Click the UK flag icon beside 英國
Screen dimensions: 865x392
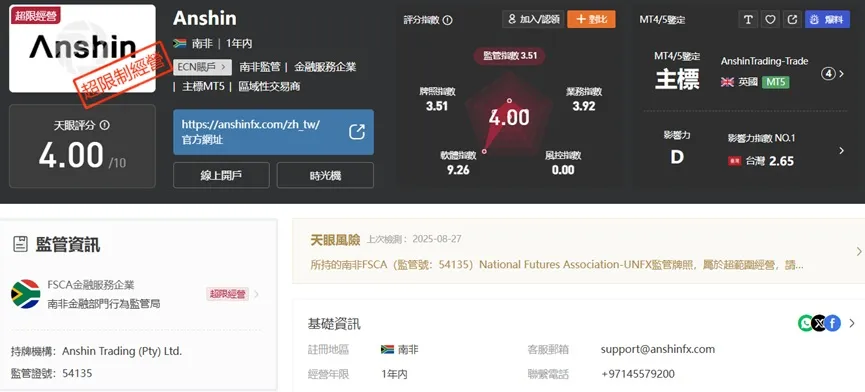point(727,82)
